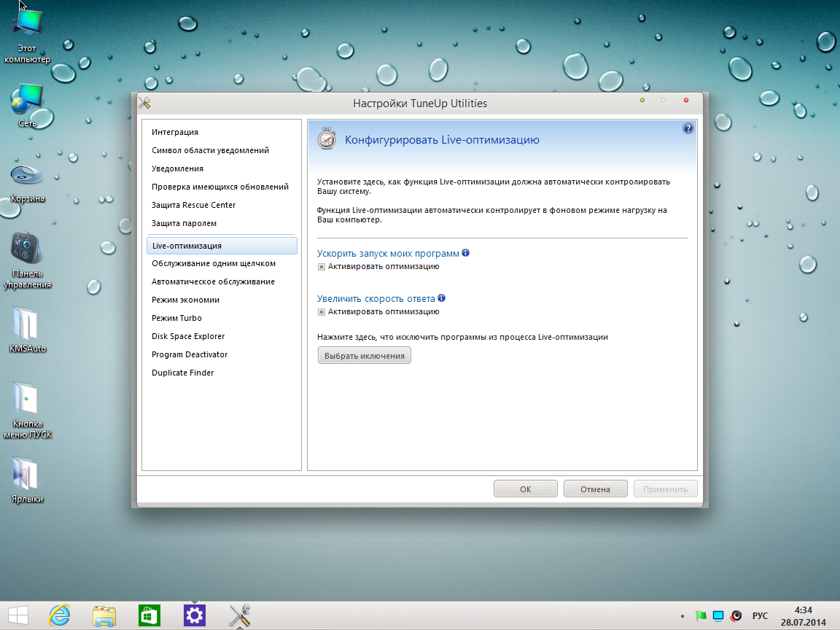
Task: Click the Отмена button
Action: click(595, 489)
